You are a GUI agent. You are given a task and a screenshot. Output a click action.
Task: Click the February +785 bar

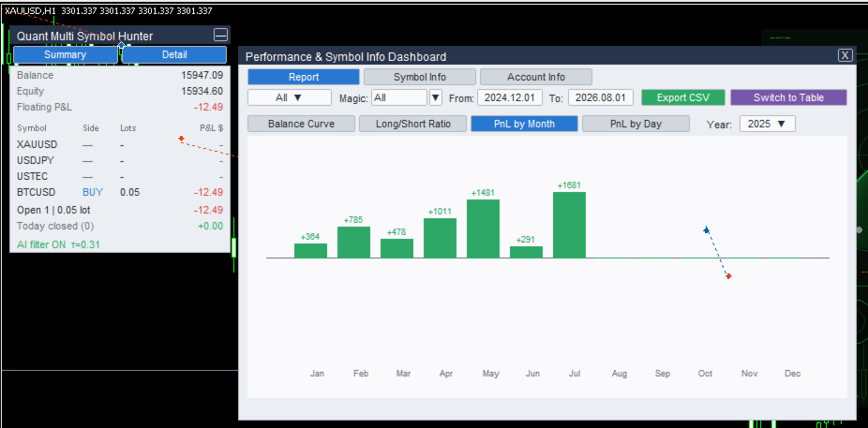353,243
